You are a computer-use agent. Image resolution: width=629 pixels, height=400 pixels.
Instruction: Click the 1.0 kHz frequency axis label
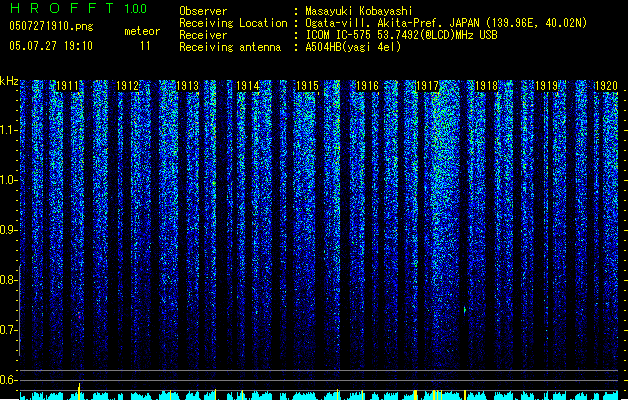(x=8, y=180)
